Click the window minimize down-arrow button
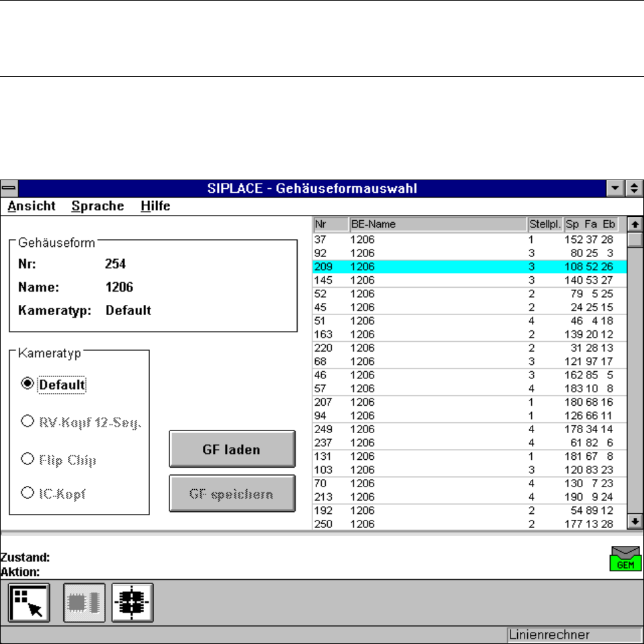Viewport: 644px width, 644px height. [615, 188]
